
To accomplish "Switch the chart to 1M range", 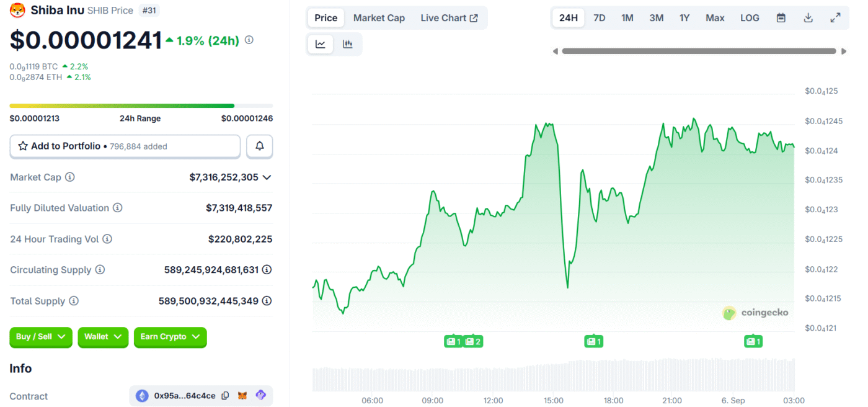I will pos(627,18).
